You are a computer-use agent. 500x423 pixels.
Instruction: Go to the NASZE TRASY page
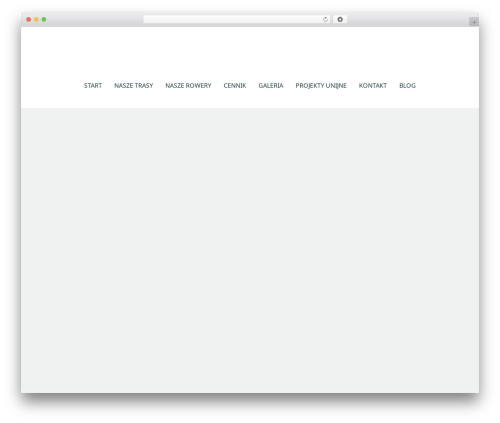pos(134,86)
